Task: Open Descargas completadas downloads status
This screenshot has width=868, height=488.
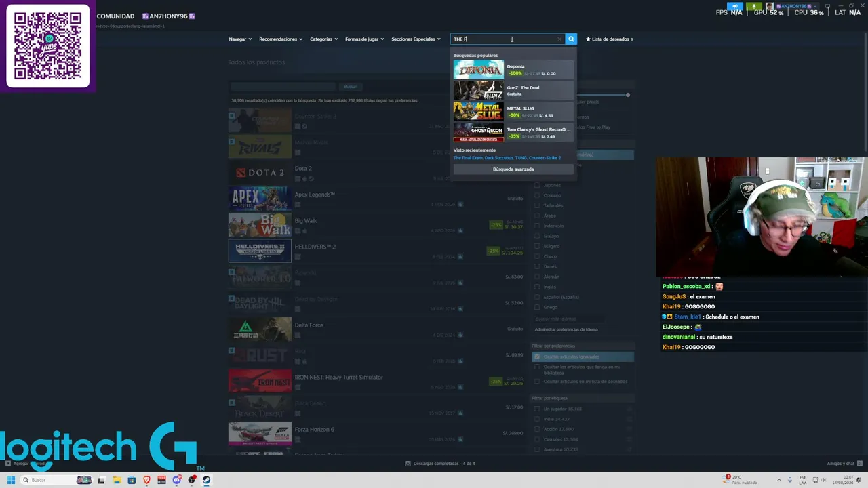Action: click(440, 464)
